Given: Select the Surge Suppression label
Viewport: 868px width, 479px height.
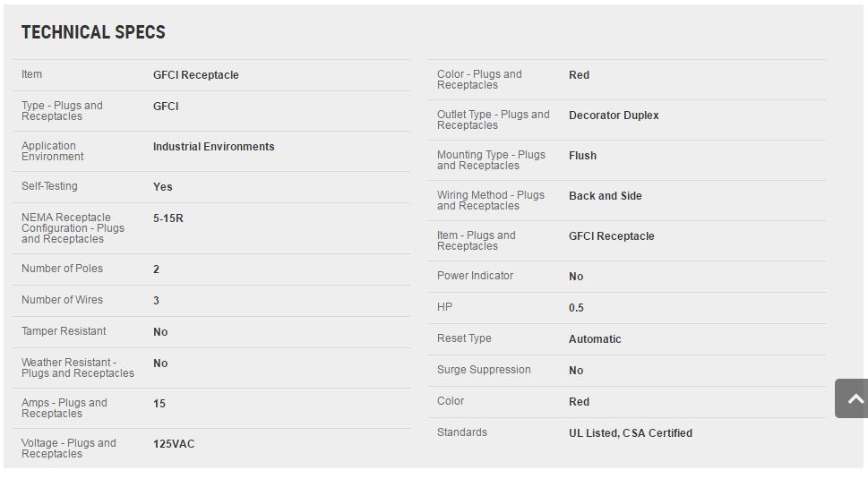Looking at the screenshot, I should tap(484, 370).
